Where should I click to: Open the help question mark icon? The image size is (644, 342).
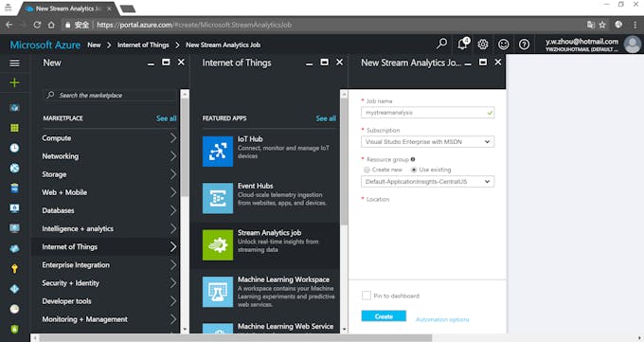click(x=524, y=44)
